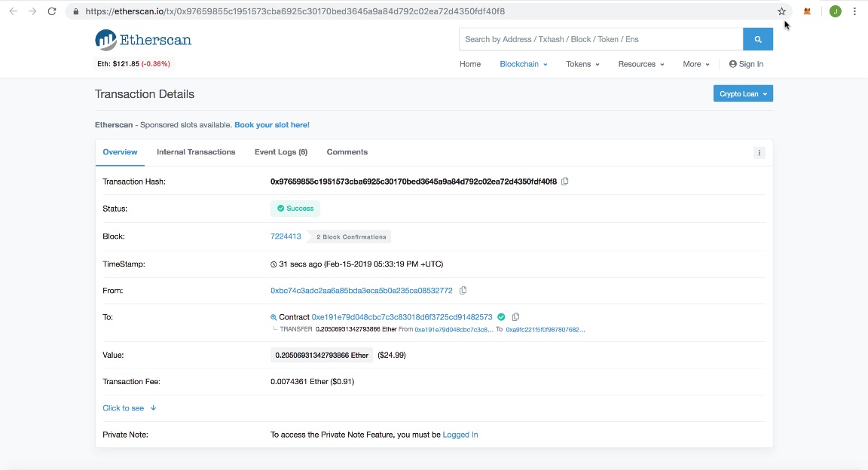Screen dimensions: 868x470
Task: Click the Transaction Details heading
Action: click(145, 94)
